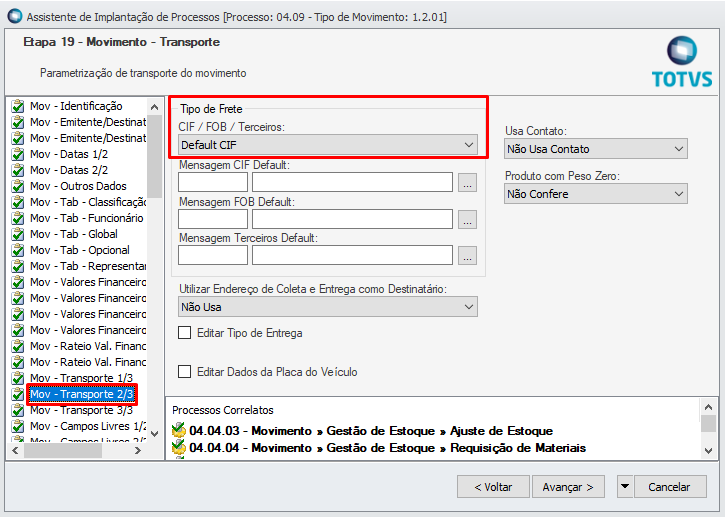Viewport: 725px width, 517px height.
Task: Click the application icon in title bar
Action: [15, 16]
